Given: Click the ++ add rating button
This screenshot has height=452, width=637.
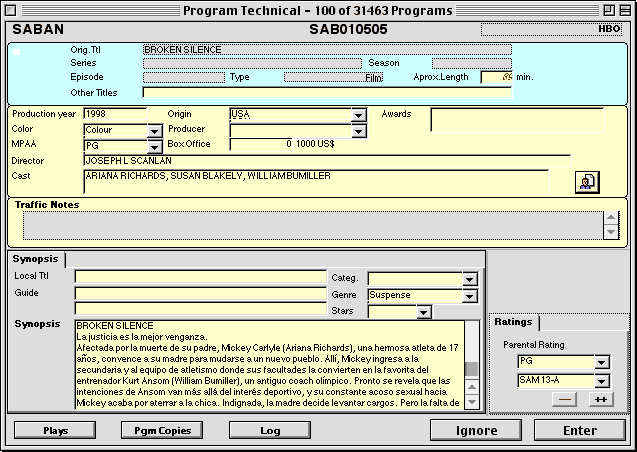Looking at the screenshot, I should coord(601,399).
